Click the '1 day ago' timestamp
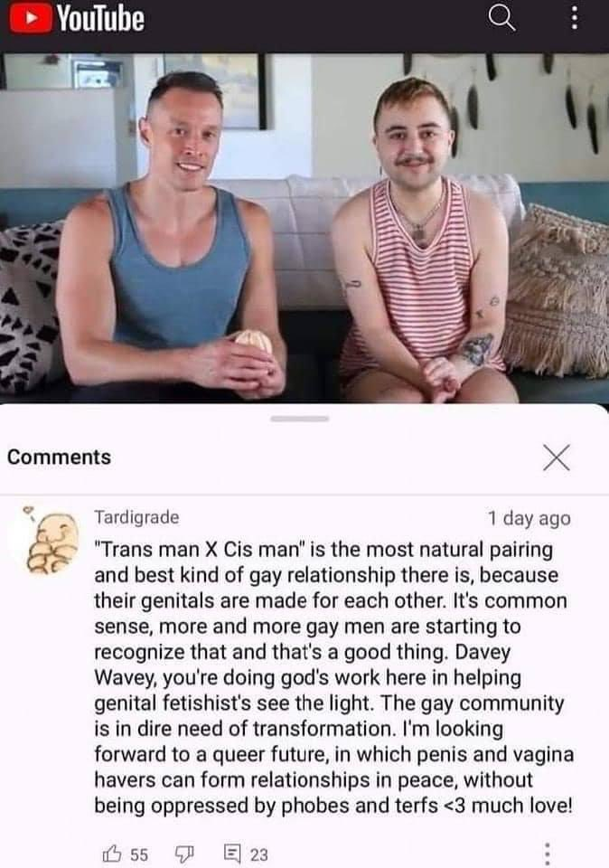This screenshot has height=868, width=609. [x=529, y=518]
